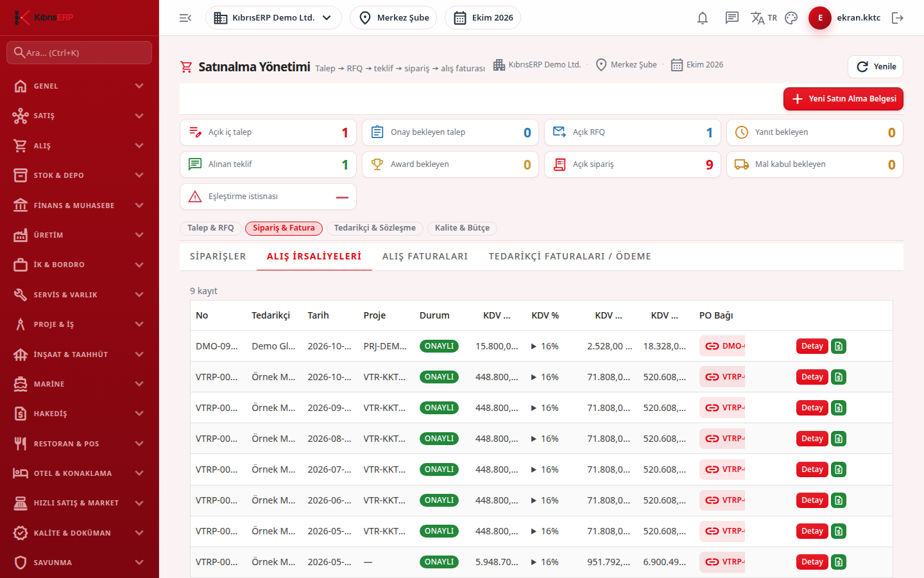This screenshot has height=578, width=924.
Task: Expand the Satış sidebar section
Action: [x=80, y=116]
